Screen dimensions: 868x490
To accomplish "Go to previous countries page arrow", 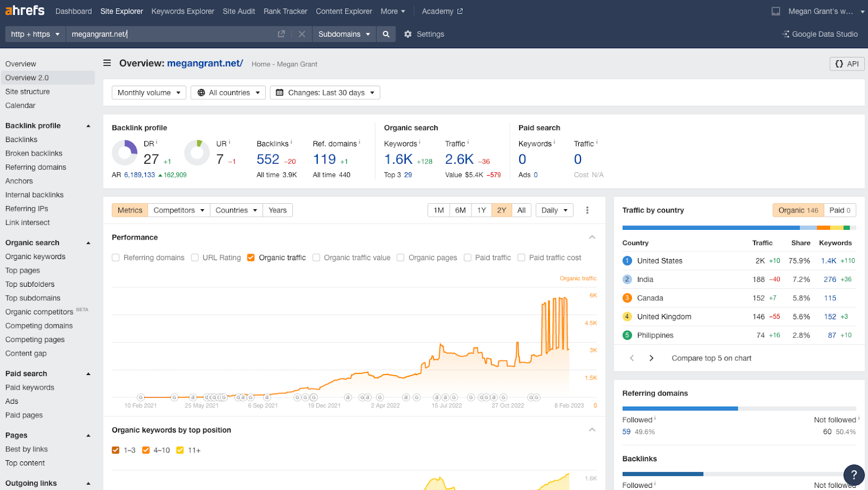I will pos(631,358).
